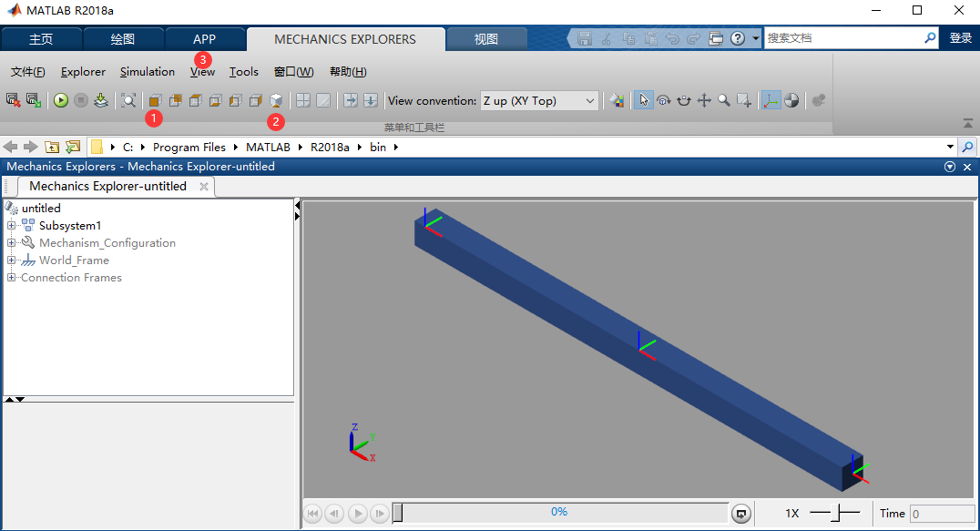This screenshot has width=980, height=531.
Task: Choose the four-viewport layout icon
Action: 303,100
